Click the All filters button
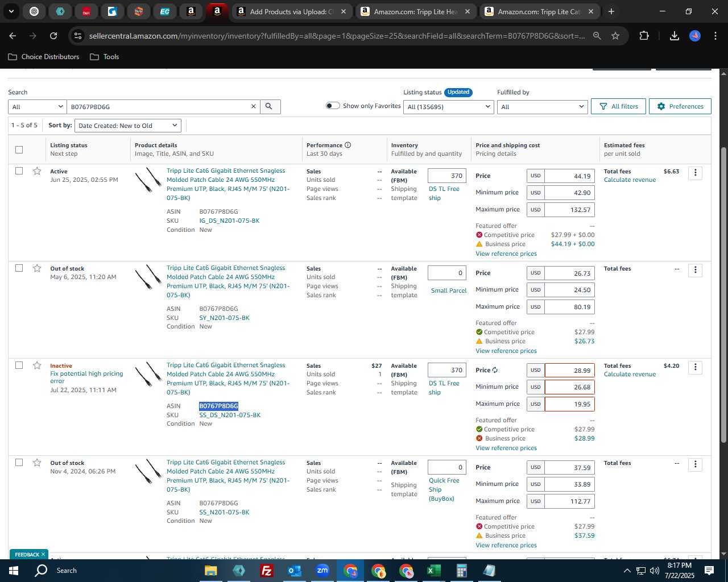 pos(619,106)
